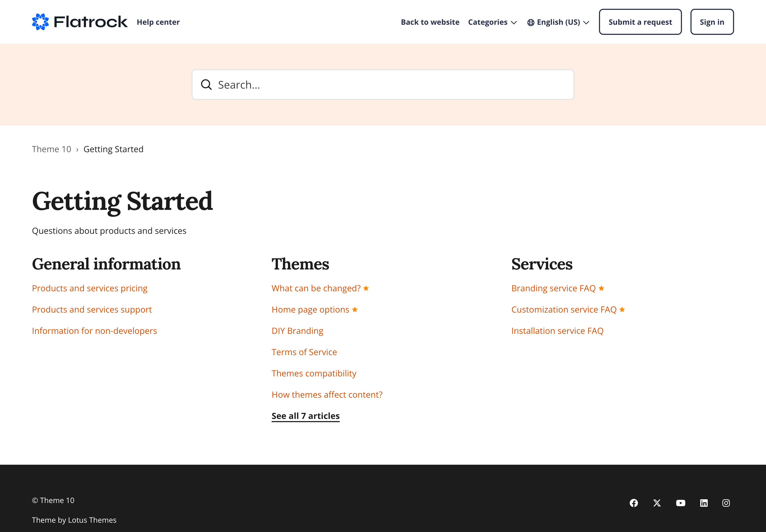766x532 pixels.
Task: Go to Theme 10 breadcrumb
Action: pos(51,149)
